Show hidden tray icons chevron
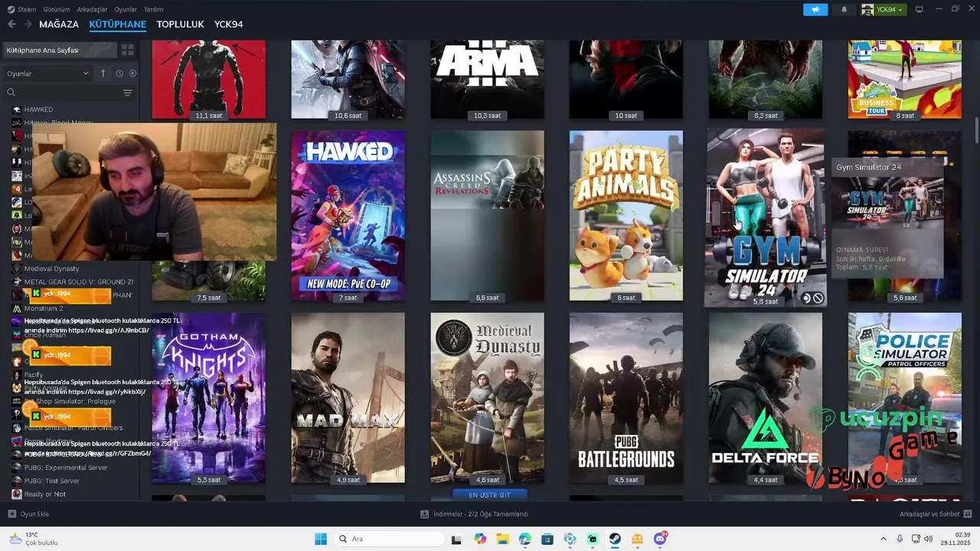980x551 pixels. coord(883,539)
